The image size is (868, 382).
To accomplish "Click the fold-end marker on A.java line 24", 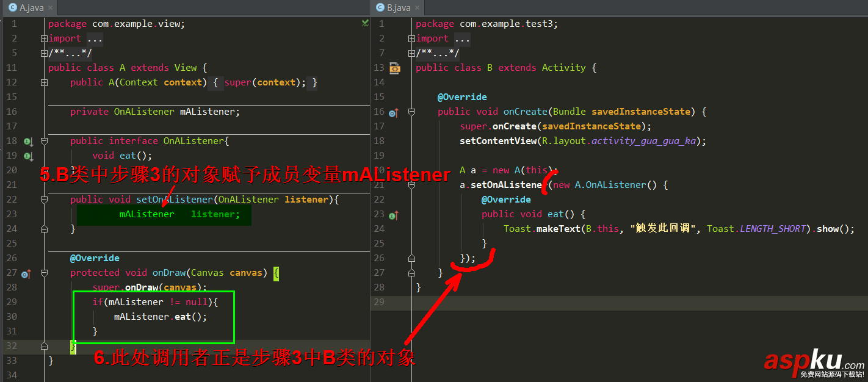I will click(x=44, y=229).
